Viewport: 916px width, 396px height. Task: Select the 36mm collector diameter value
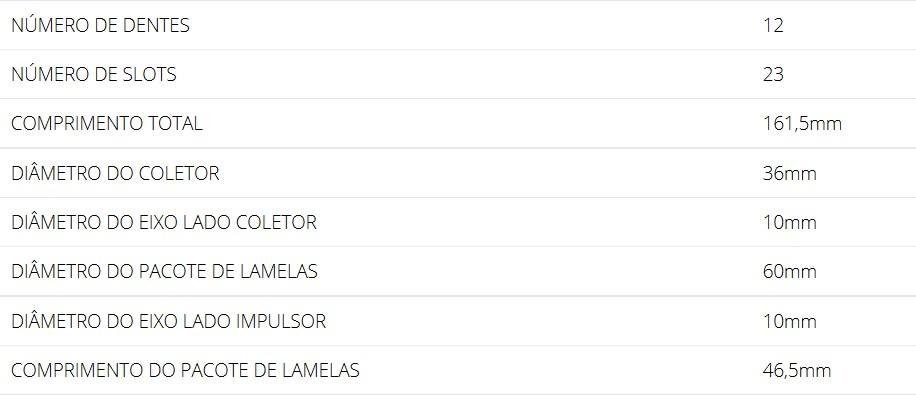tap(789, 173)
